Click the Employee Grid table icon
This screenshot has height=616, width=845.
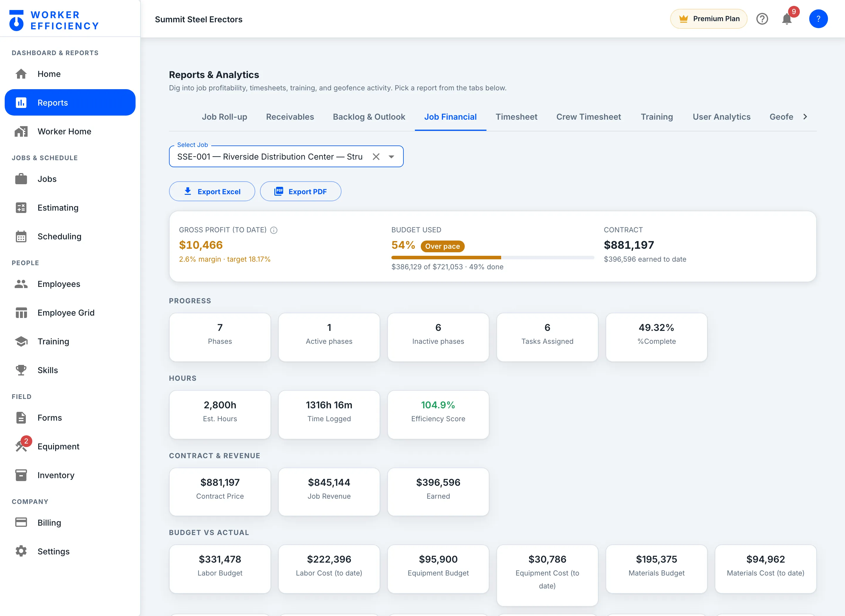(x=21, y=312)
